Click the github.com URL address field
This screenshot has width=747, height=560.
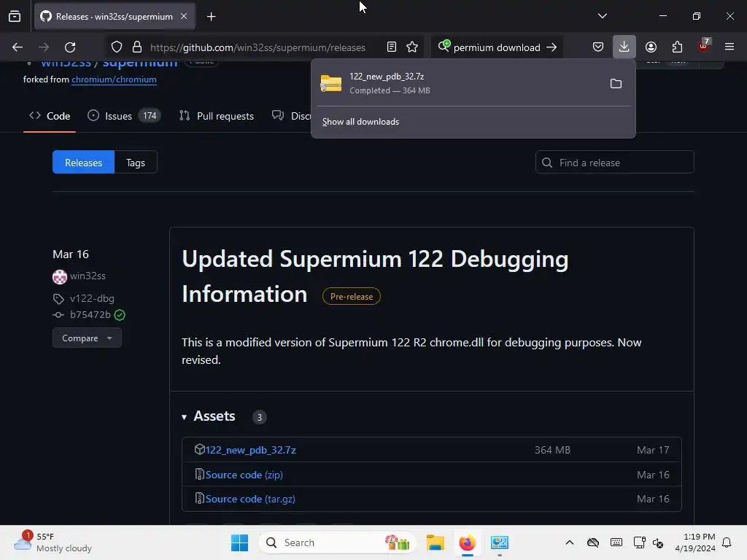[258, 47]
